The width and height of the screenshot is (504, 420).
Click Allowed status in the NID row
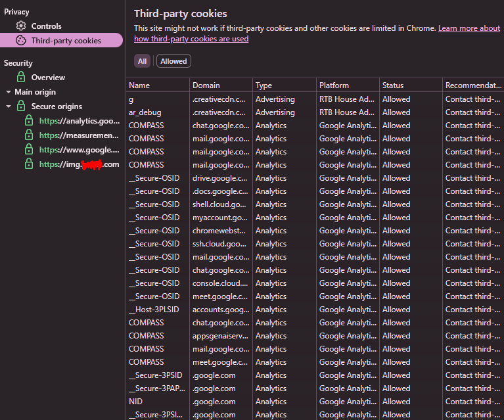(411, 402)
